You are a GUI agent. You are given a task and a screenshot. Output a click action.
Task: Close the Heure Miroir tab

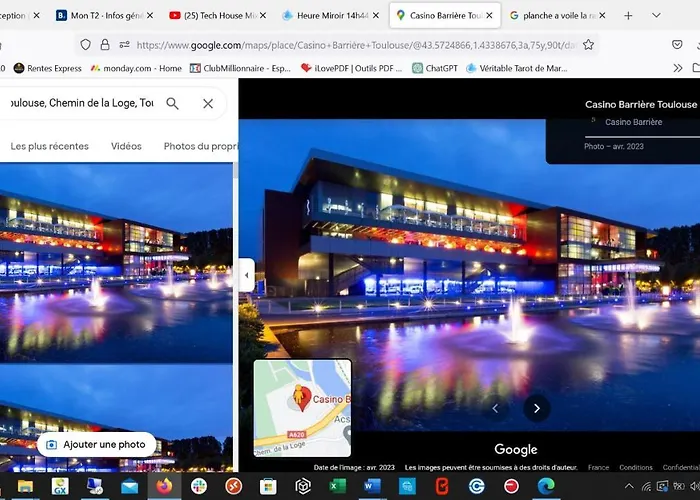(x=376, y=16)
